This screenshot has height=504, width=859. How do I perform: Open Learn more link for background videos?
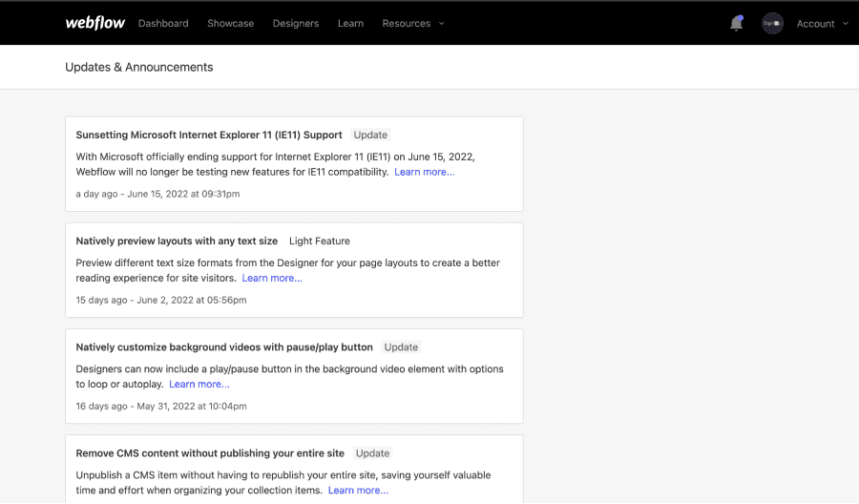tap(199, 385)
